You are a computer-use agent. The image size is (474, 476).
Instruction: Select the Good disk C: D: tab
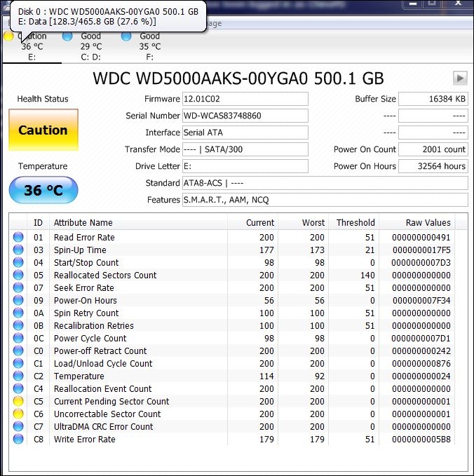90,46
